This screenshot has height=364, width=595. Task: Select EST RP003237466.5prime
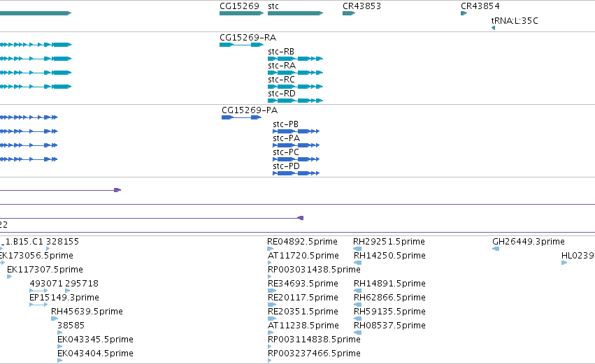[269, 361]
